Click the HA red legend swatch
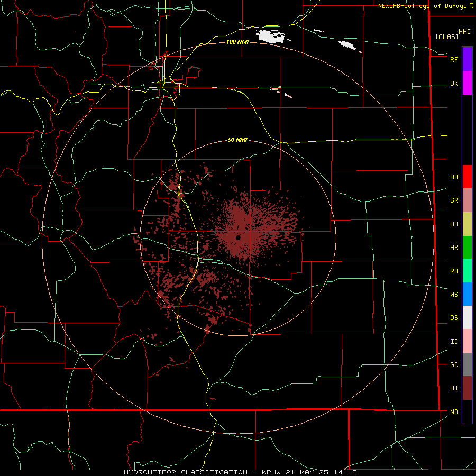Viewport: 476px width, 476px height. (x=467, y=177)
